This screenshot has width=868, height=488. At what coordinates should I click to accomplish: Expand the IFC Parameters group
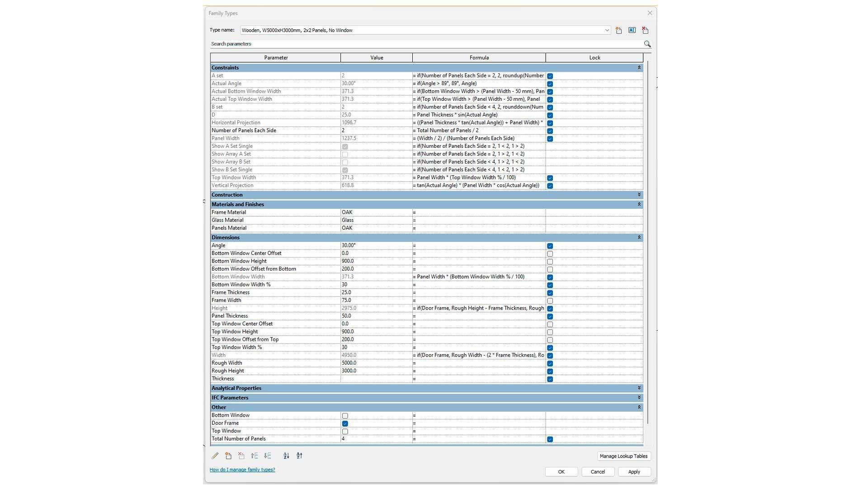(639, 398)
